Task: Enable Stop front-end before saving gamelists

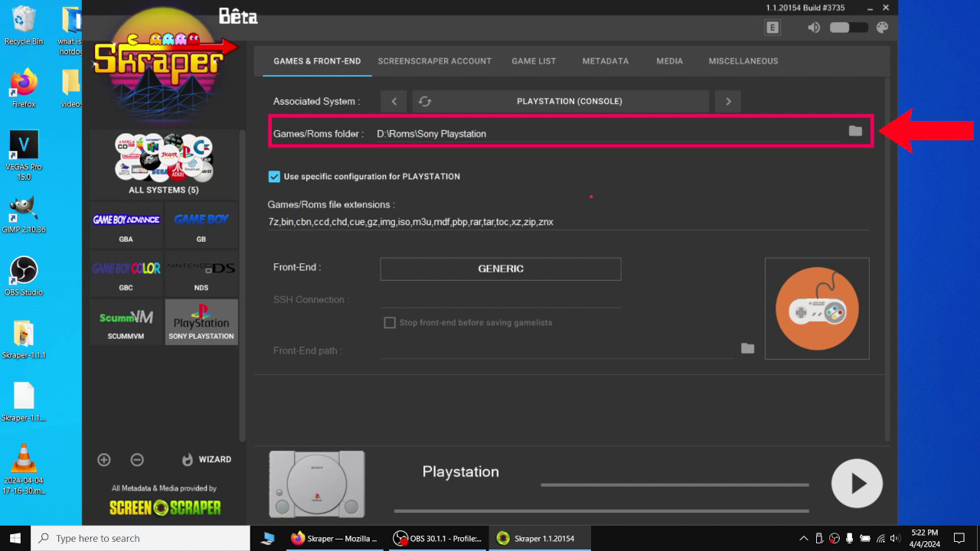Action: (x=390, y=322)
